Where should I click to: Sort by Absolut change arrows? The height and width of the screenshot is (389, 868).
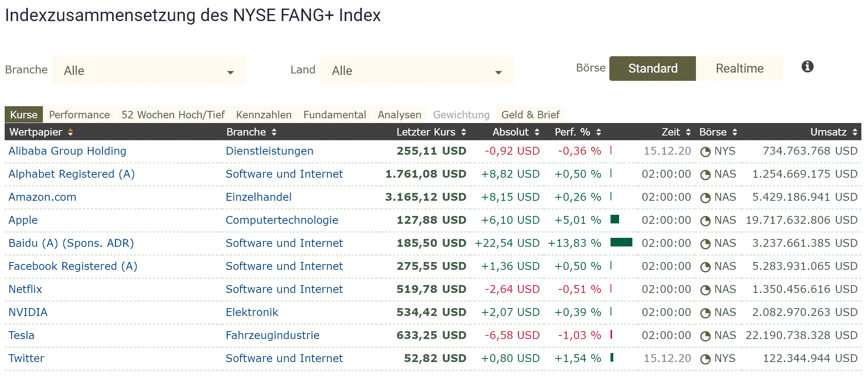click(x=537, y=132)
